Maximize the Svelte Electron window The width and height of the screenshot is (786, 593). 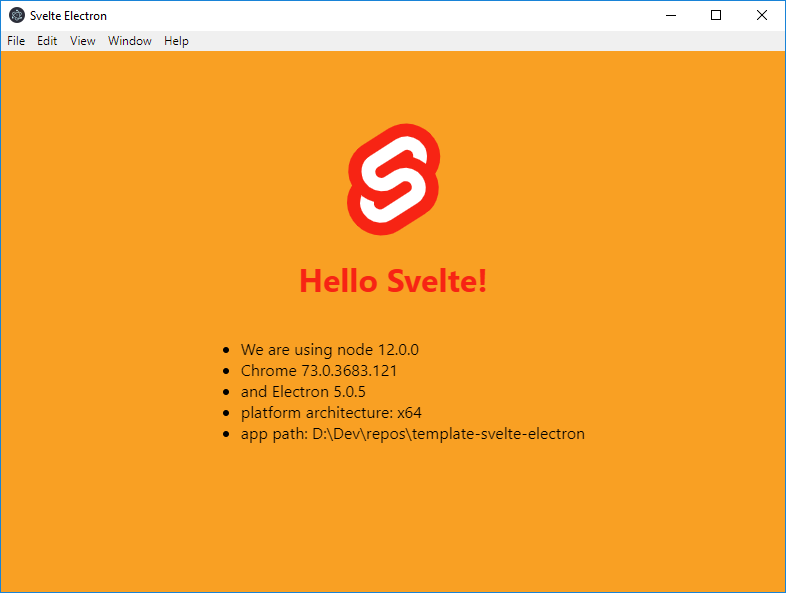[716, 16]
